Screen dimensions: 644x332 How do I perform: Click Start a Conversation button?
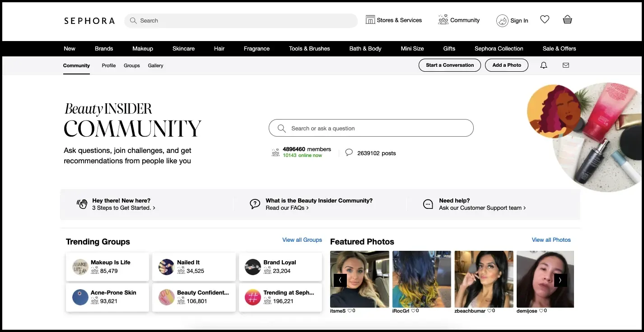click(x=450, y=65)
